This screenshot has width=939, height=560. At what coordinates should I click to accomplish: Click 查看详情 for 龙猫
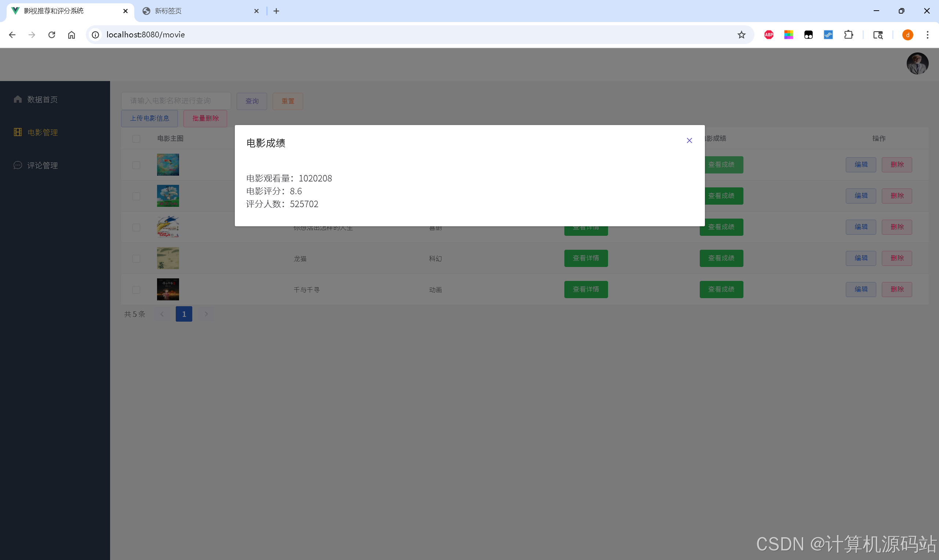click(x=586, y=258)
